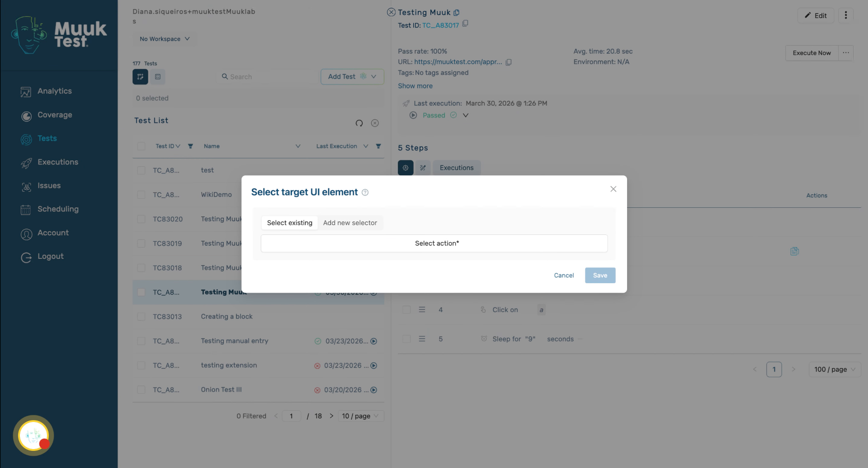The width and height of the screenshot is (868, 468).
Task: Click the Executions rocket icon
Action: (x=26, y=163)
